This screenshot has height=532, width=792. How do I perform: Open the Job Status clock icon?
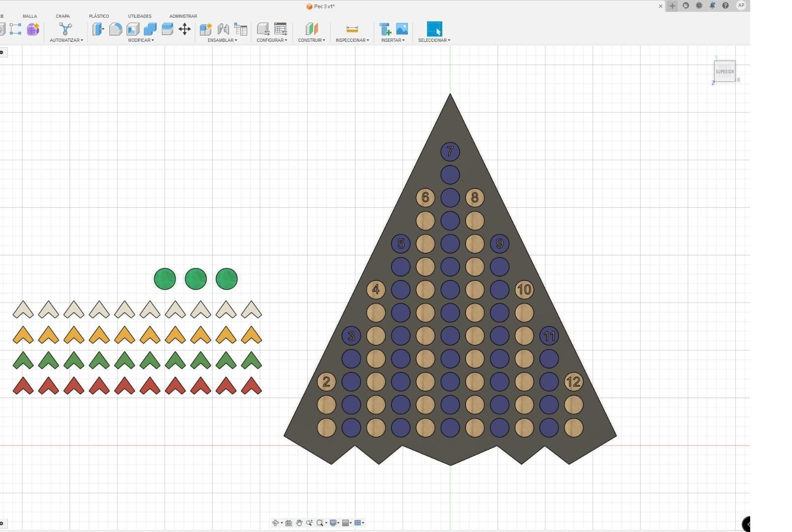coord(699,5)
